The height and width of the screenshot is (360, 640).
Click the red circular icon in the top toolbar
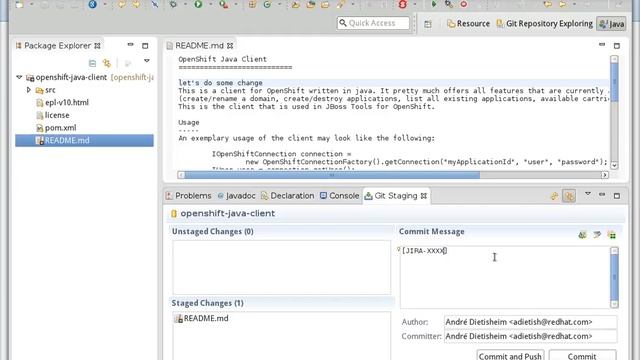click(403, 4)
